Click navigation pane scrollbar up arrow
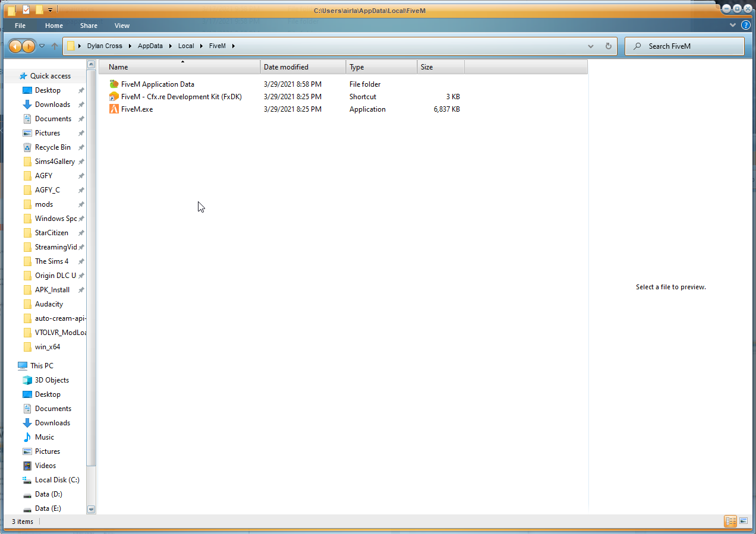The image size is (756, 534). tap(91, 64)
